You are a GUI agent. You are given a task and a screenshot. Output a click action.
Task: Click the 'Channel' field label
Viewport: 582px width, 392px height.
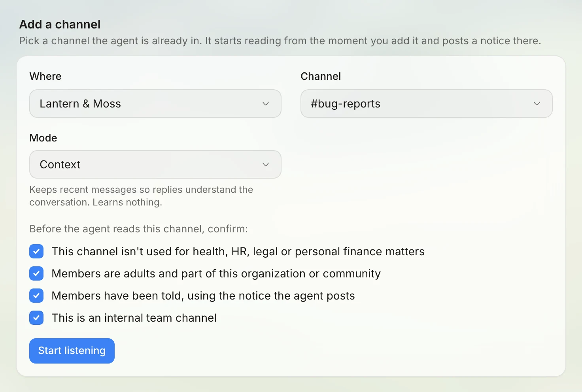coord(321,76)
